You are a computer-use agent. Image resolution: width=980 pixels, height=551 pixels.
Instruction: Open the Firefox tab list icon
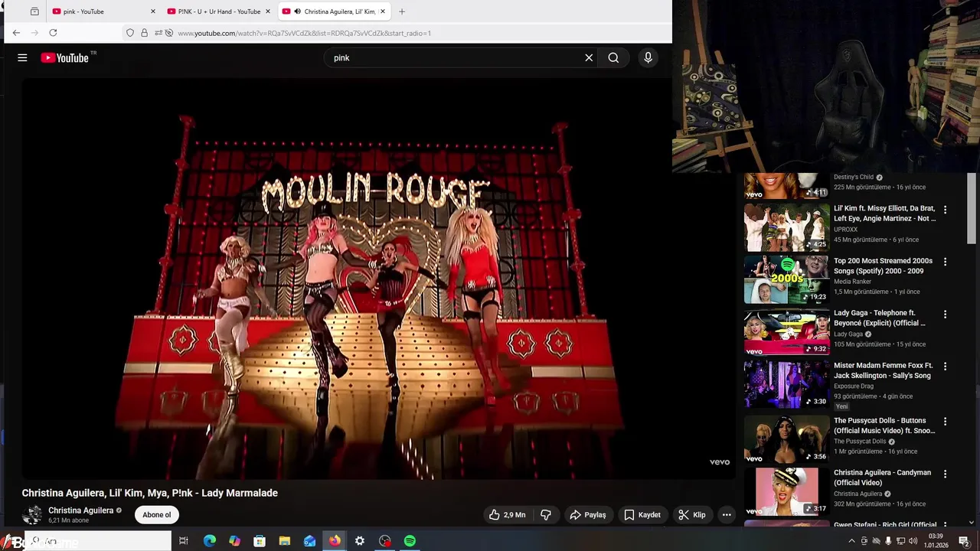pos(34,11)
